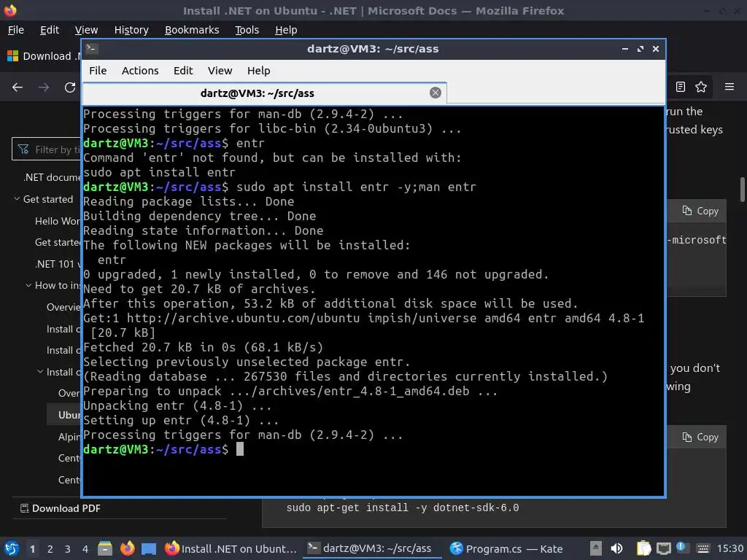Launch the file manager from the taskbar

click(x=105, y=548)
